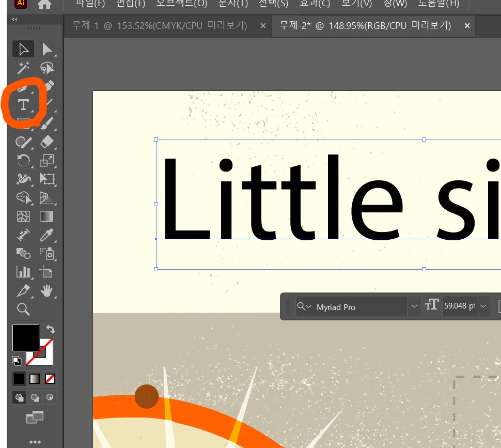Select the Warp tool
The height and width of the screenshot is (448, 501).
[x=23, y=179]
